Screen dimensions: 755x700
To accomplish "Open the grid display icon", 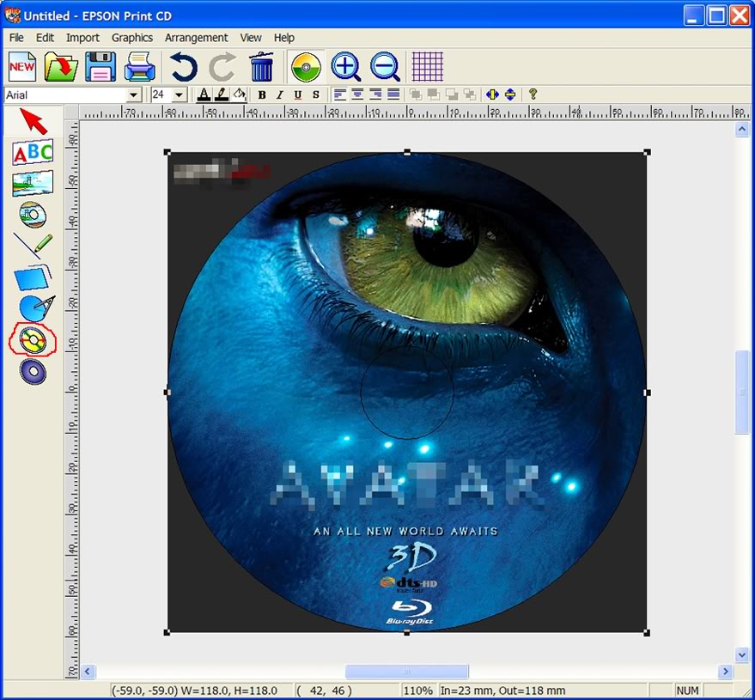I will tap(428, 66).
